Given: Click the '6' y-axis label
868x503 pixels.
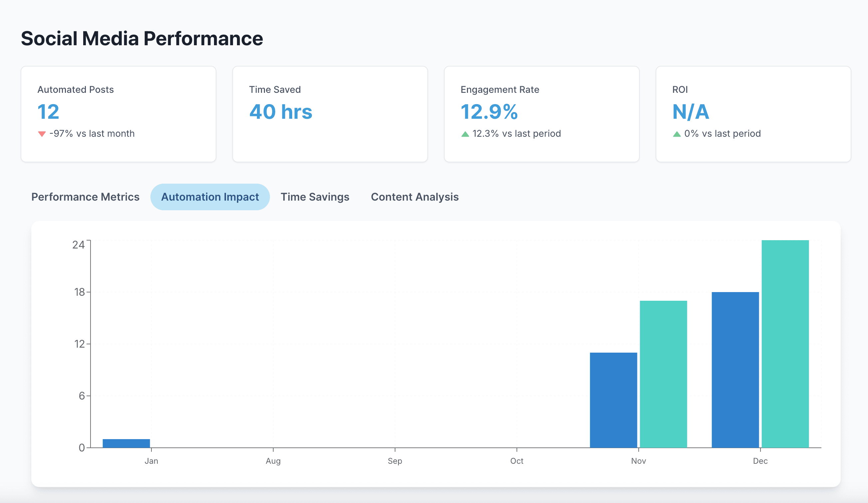Looking at the screenshot, I should pos(82,396).
